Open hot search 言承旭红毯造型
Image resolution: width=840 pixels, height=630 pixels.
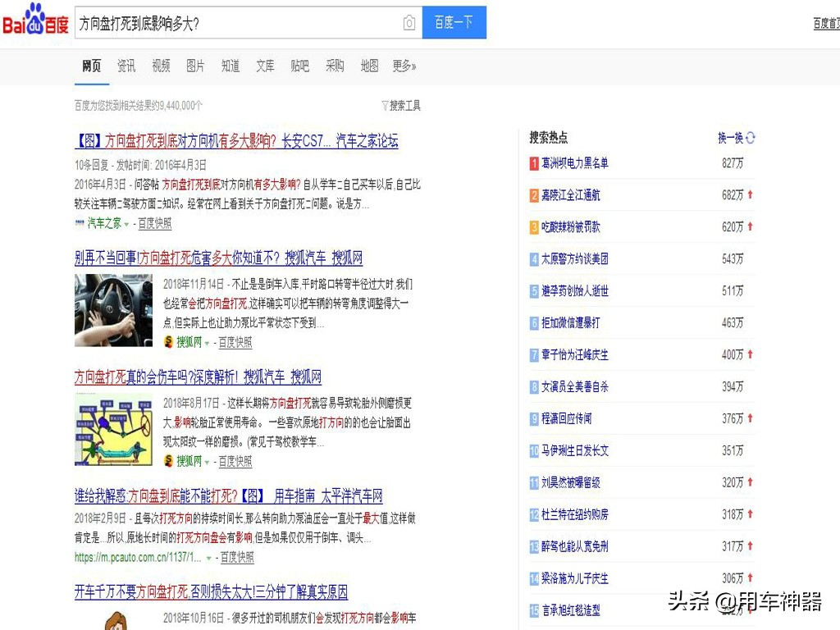pyautogui.click(x=571, y=610)
